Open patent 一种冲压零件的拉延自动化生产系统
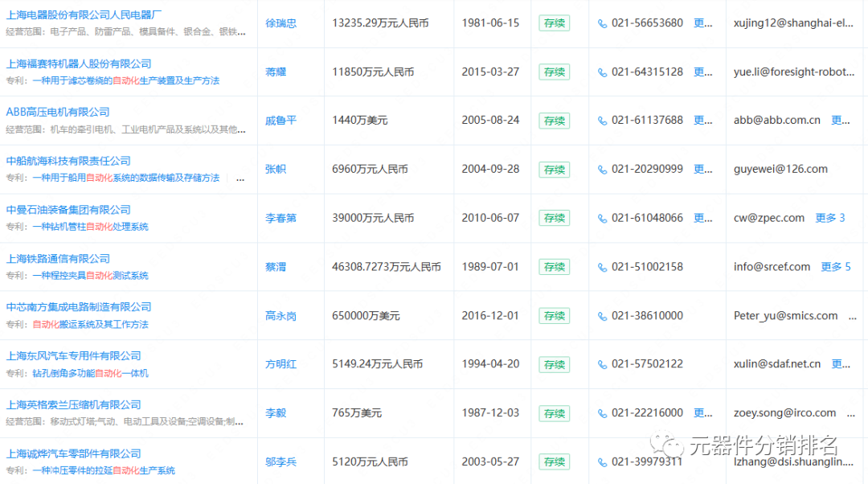Viewport: 868px width, 484px height. coord(104,470)
